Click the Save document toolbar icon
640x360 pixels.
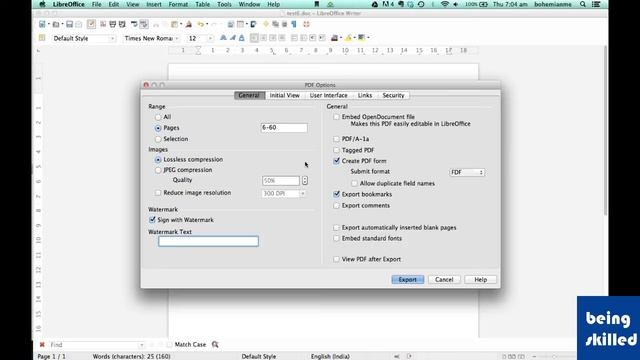[69, 24]
